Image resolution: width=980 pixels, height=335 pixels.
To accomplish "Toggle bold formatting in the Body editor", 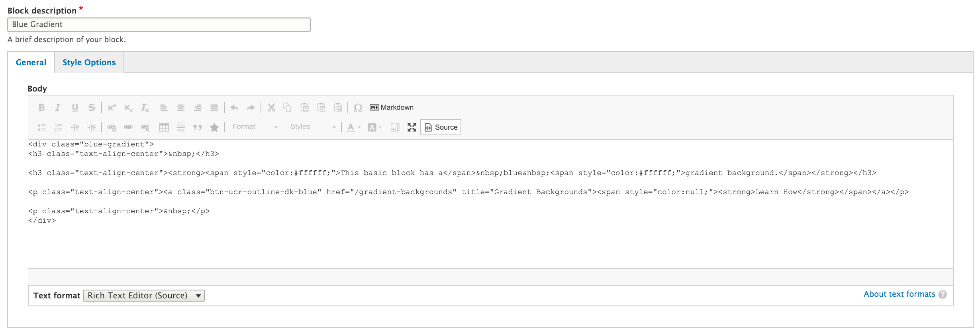I will pos(41,107).
